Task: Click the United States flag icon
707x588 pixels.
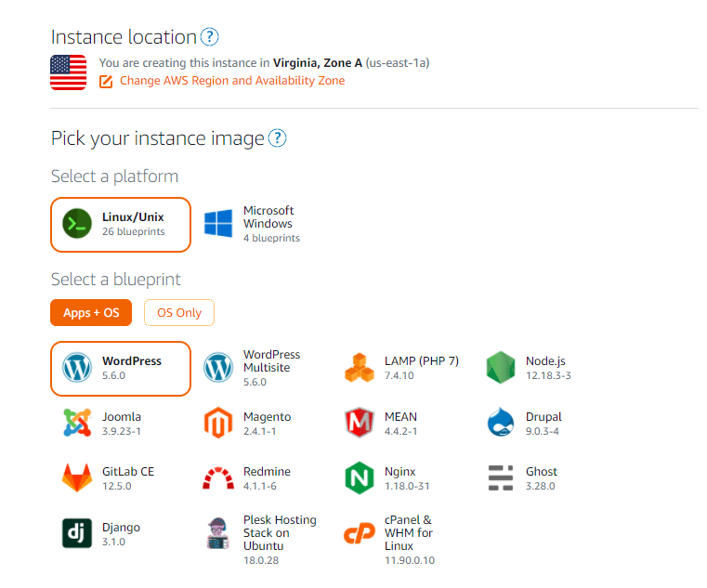Action: [68, 72]
